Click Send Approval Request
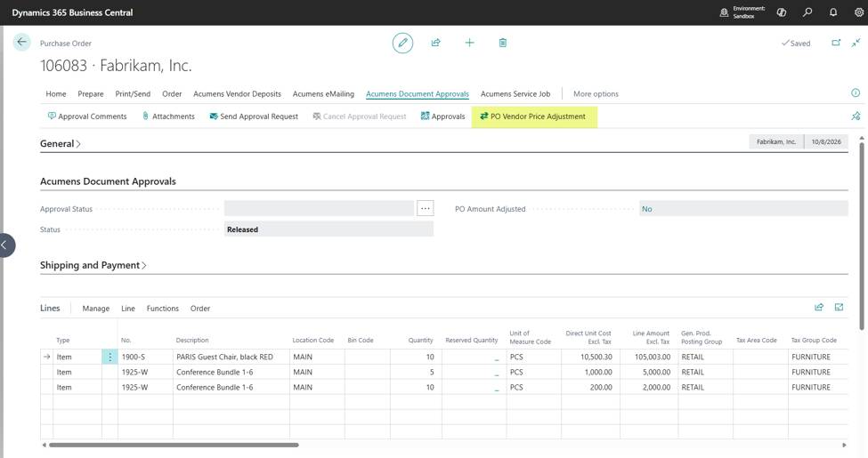The width and height of the screenshot is (868, 458). (x=254, y=117)
